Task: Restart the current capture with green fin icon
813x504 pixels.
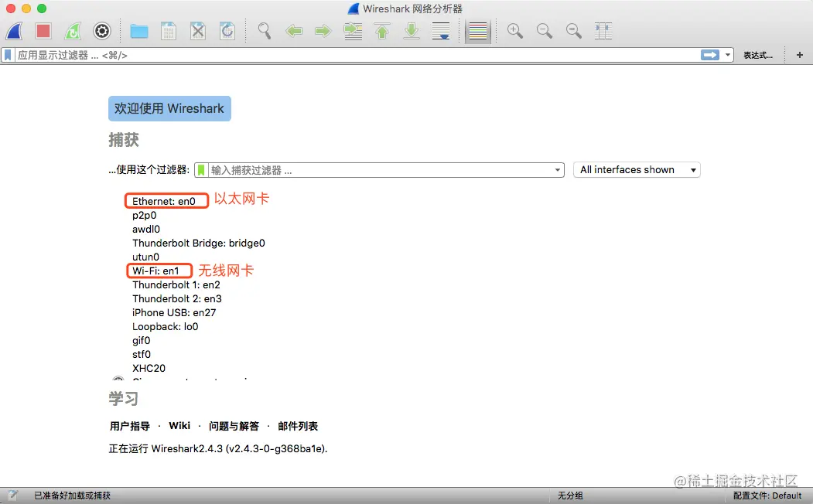Action: (73, 31)
